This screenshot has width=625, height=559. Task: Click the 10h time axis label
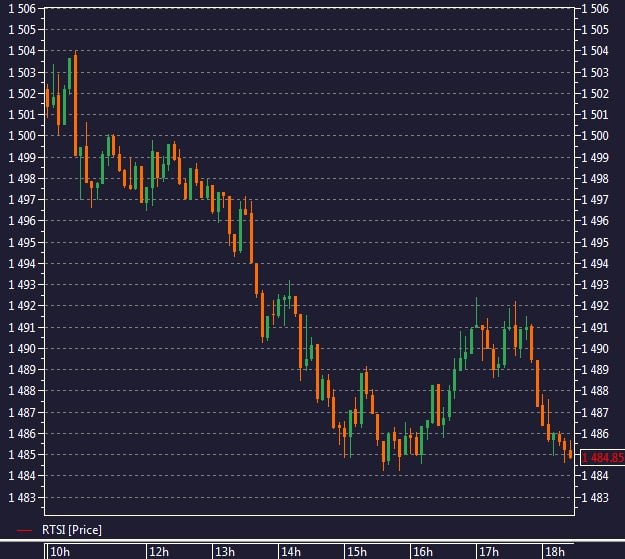tap(60, 552)
